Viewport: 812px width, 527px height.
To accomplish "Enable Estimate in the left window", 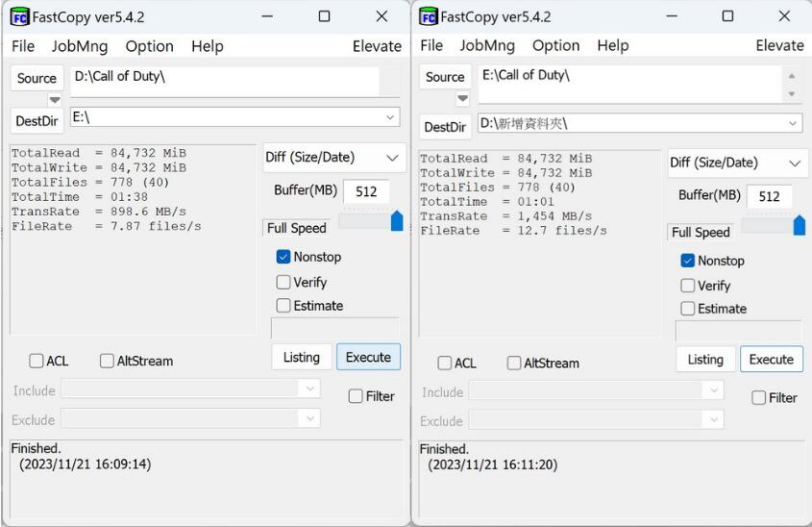I will click(x=283, y=305).
